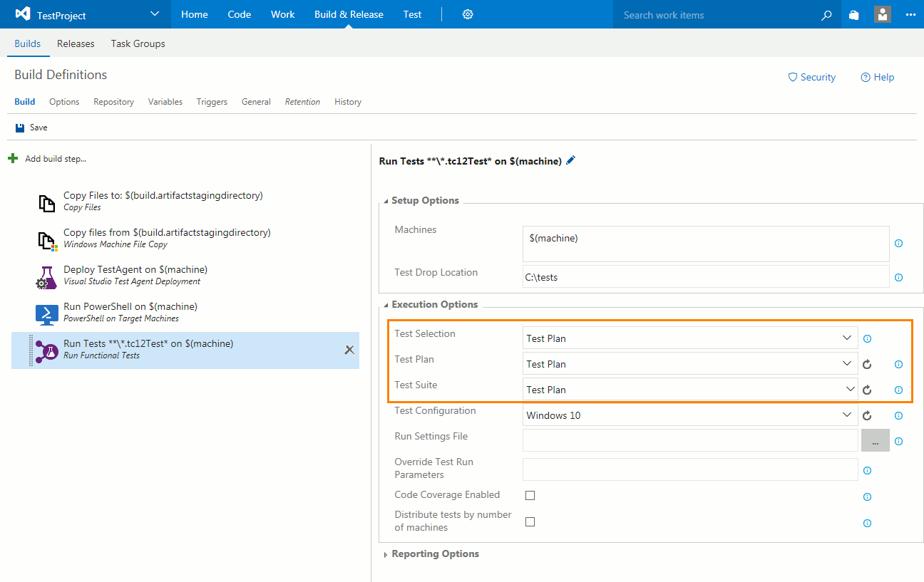Switch to the Triggers tab
This screenshot has width=924, height=582.
point(212,102)
